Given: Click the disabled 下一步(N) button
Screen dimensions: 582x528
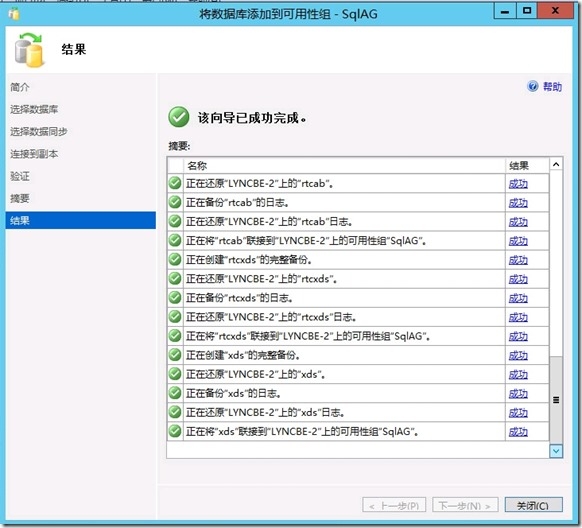Looking at the screenshot, I should [465, 505].
